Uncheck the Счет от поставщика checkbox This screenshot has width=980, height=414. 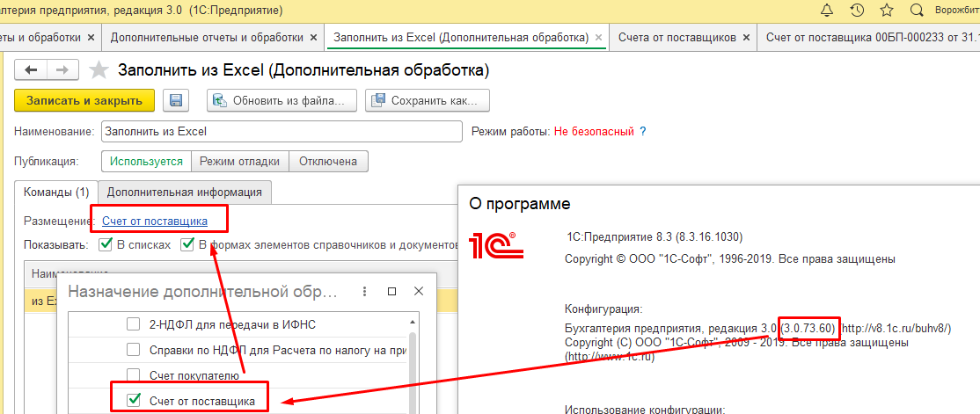click(x=133, y=400)
